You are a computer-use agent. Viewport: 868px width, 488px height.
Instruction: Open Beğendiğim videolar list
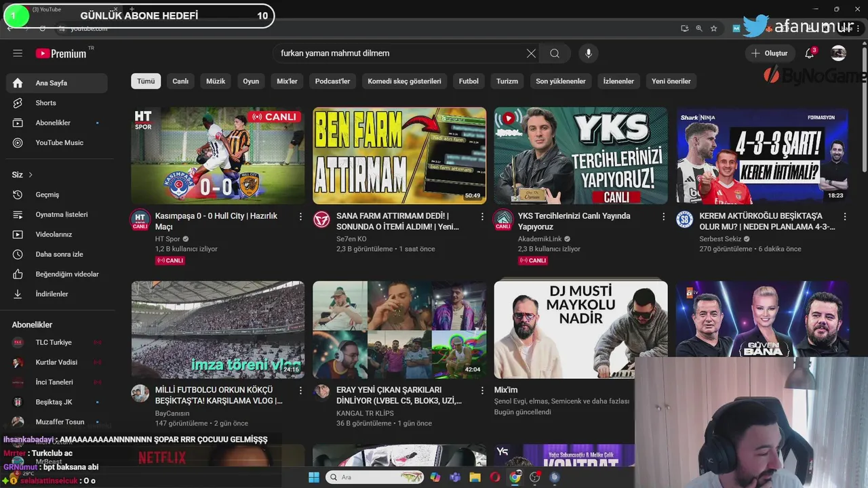pyautogui.click(x=57, y=274)
